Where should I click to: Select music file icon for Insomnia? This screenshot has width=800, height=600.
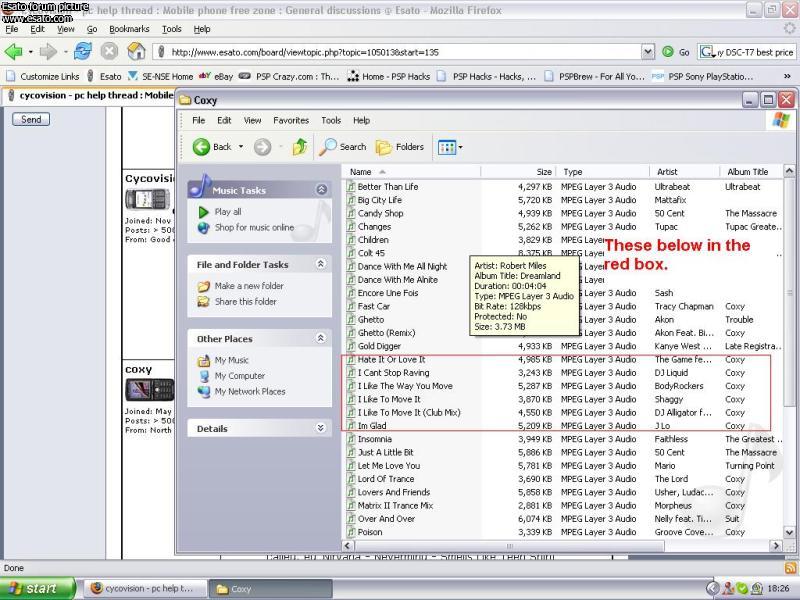pos(351,439)
